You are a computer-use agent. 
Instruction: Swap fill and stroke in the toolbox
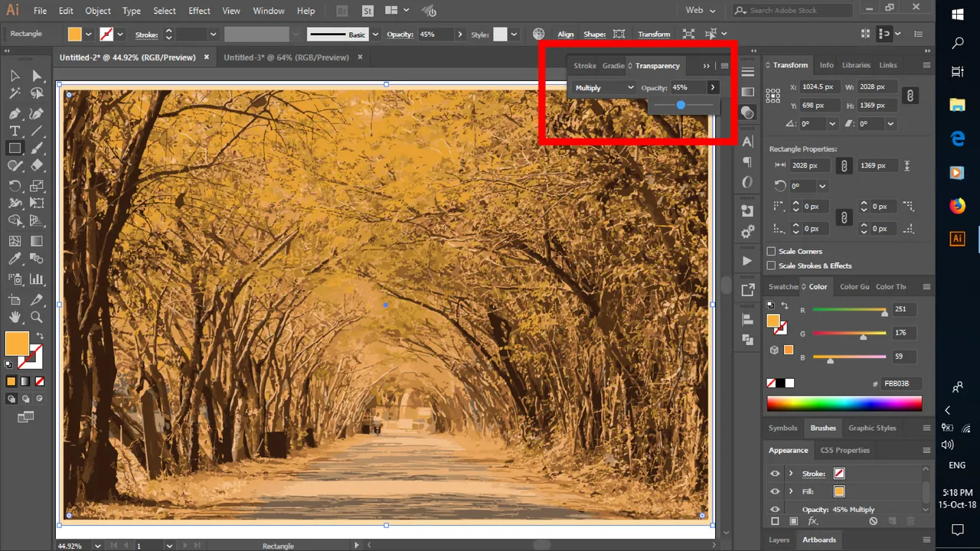40,336
